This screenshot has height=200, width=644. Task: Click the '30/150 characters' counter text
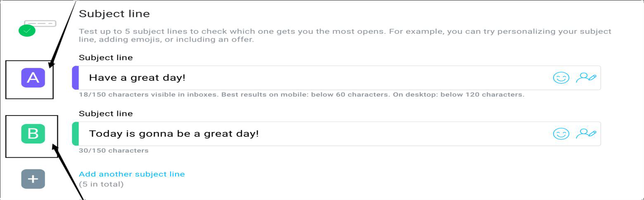[x=114, y=151]
